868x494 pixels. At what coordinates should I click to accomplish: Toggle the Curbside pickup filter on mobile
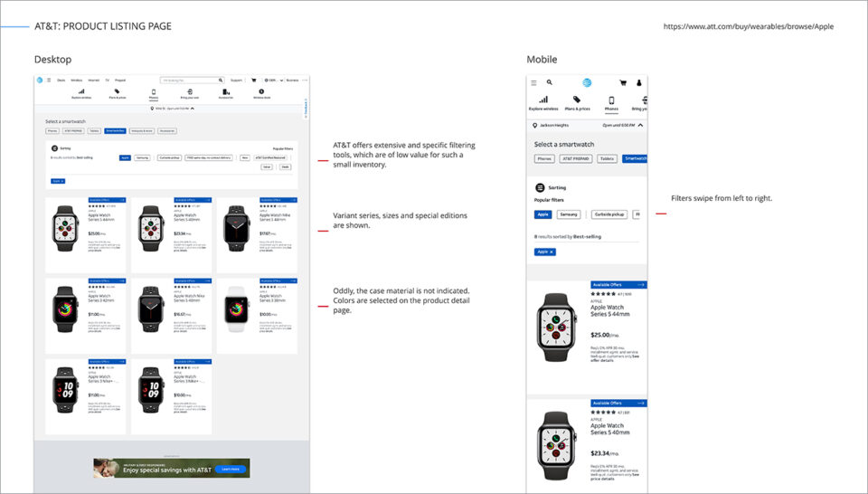tap(609, 214)
